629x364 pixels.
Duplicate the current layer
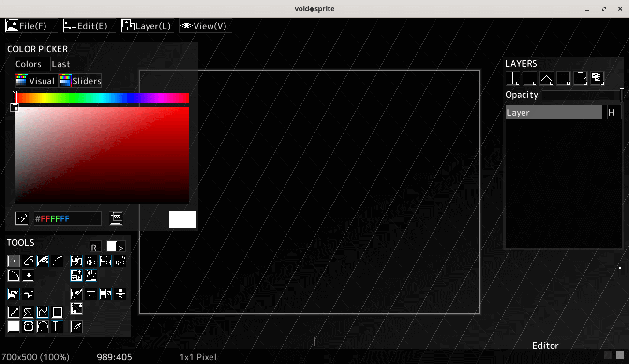tap(597, 78)
